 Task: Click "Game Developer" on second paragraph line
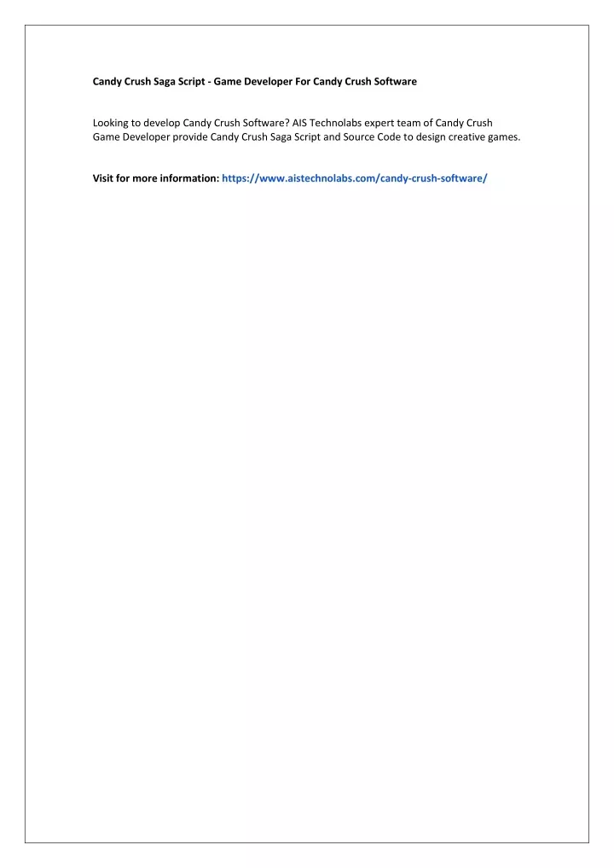[x=131, y=136]
